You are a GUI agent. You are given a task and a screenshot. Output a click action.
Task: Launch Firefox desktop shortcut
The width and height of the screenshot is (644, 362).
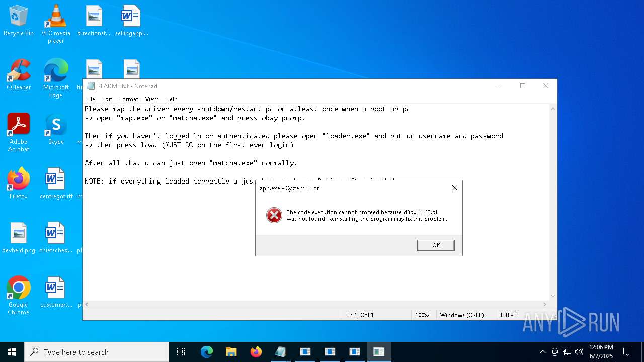[19, 184]
